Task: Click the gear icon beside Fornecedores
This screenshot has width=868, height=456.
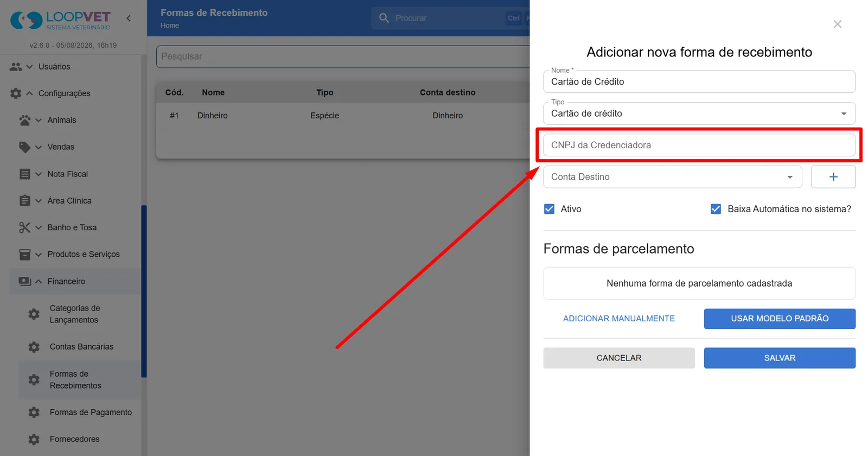Action: (x=34, y=439)
